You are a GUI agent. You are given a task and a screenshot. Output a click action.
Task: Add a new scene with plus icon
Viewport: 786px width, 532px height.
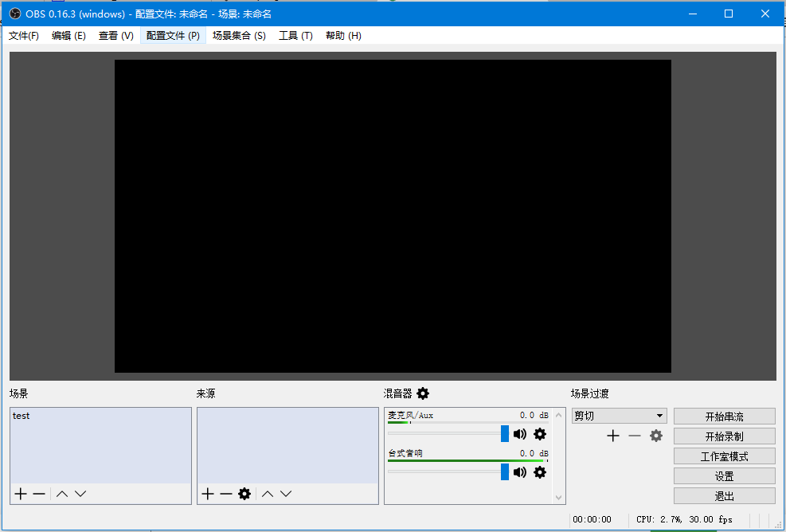pyautogui.click(x=21, y=494)
